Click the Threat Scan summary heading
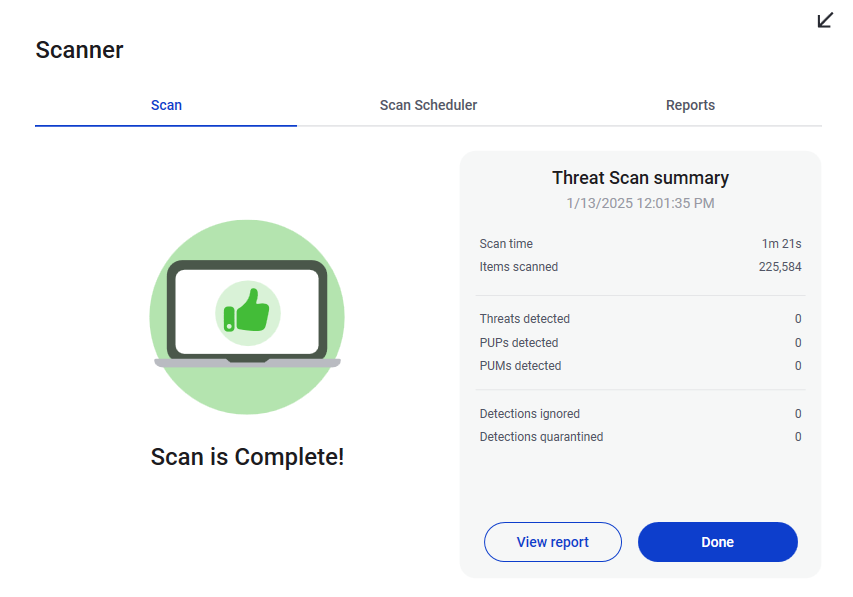Screen dimensions: 853x597 (x=640, y=178)
